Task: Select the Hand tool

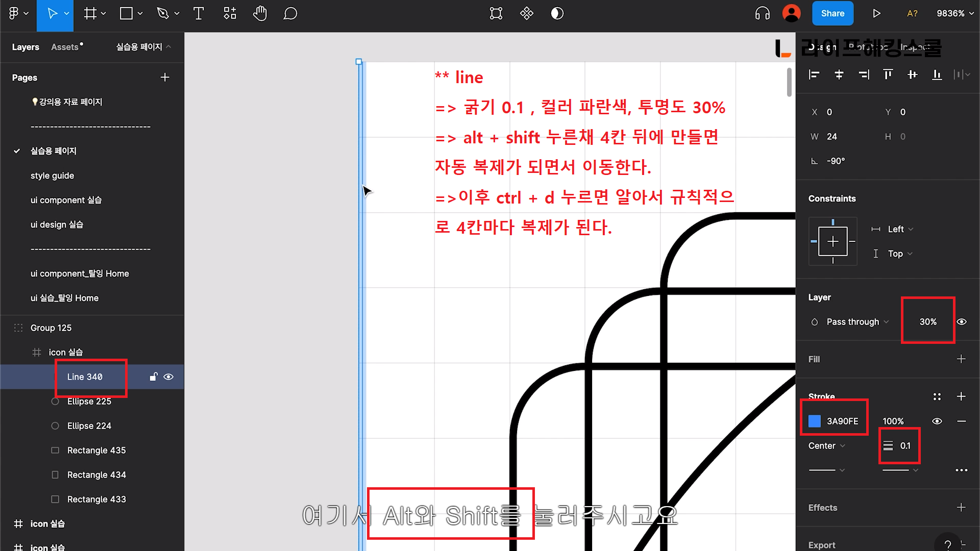Action: pos(260,14)
